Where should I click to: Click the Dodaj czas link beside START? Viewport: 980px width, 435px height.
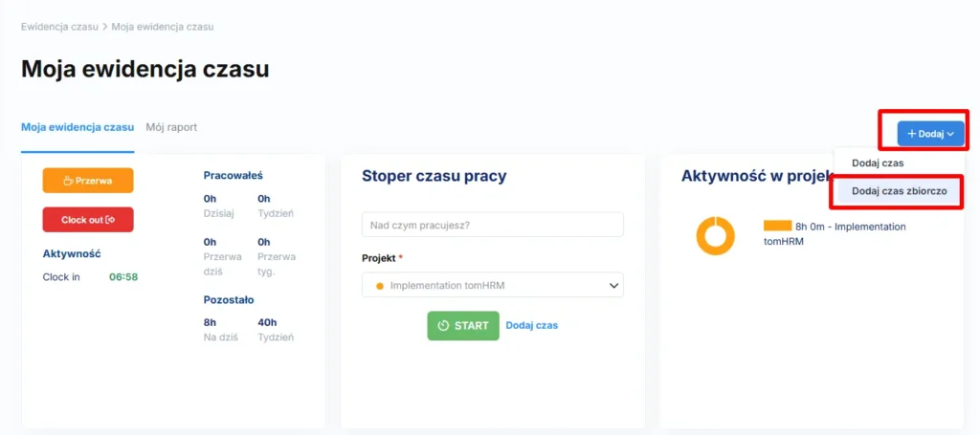532,325
